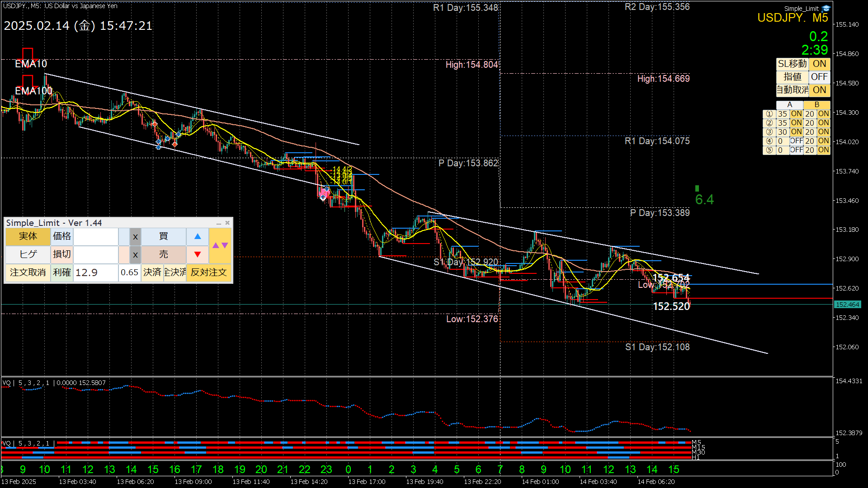Toggle row ④ column A OFF switch
Image resolution: width=868 pixels, height=488 pixels.
pos(796,141)
